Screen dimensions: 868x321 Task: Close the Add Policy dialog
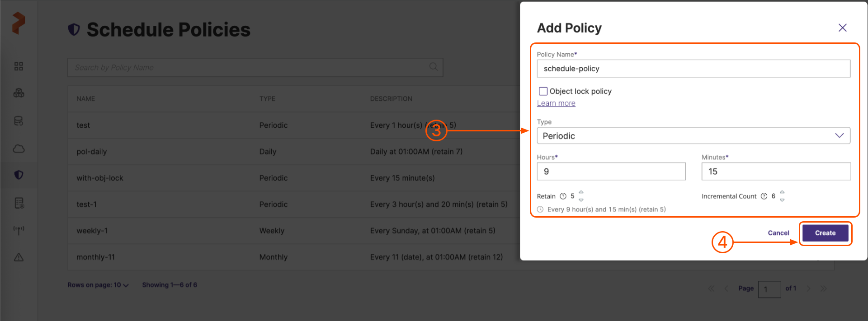842,28
